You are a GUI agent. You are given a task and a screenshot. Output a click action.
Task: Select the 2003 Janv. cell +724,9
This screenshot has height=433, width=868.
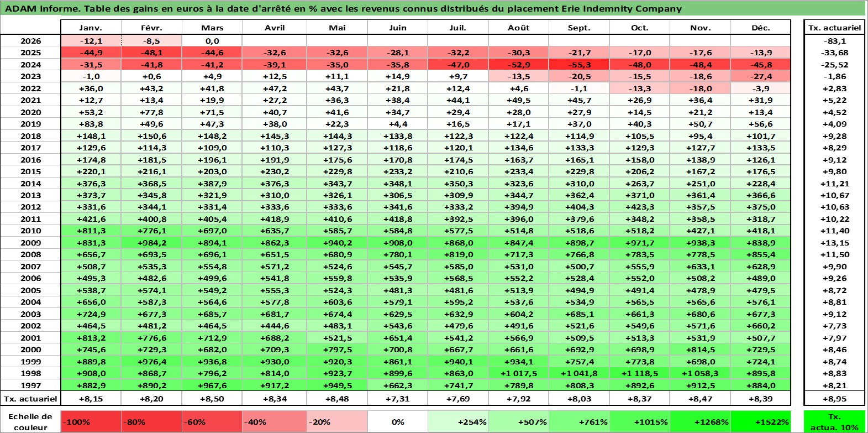[x=91, y=314]
